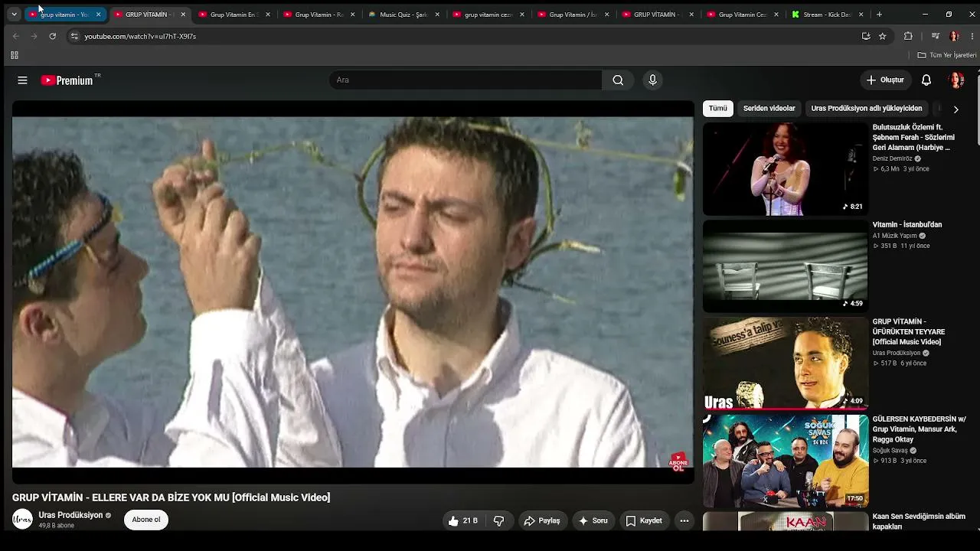
Task: Open the Şebnem Ferah concert thumbnail
Action: [x=786, y=169]
